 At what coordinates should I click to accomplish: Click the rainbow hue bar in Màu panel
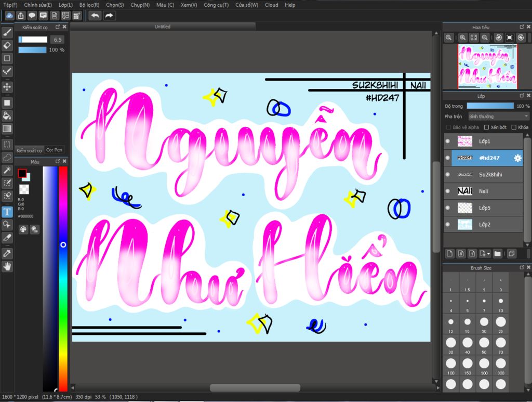tap(63, 278)
